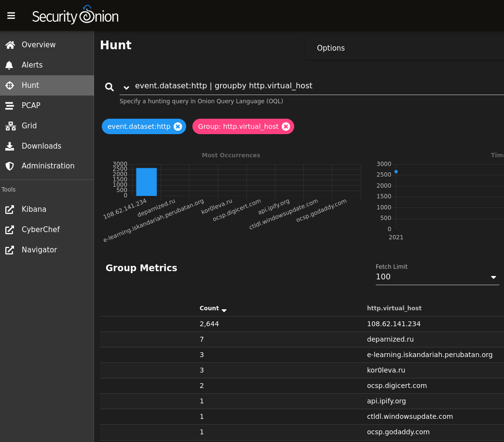Click the api.ipify.org chart axis label
The image size is (504, 442).
pyautogui.click(x=273, y=207)
